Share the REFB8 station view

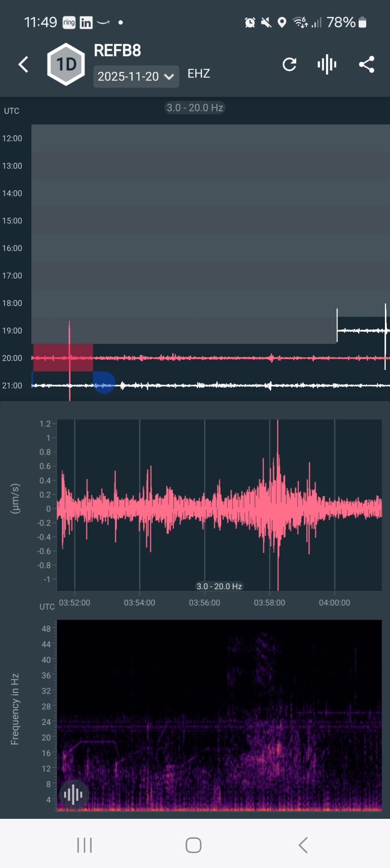coord(366,64)
